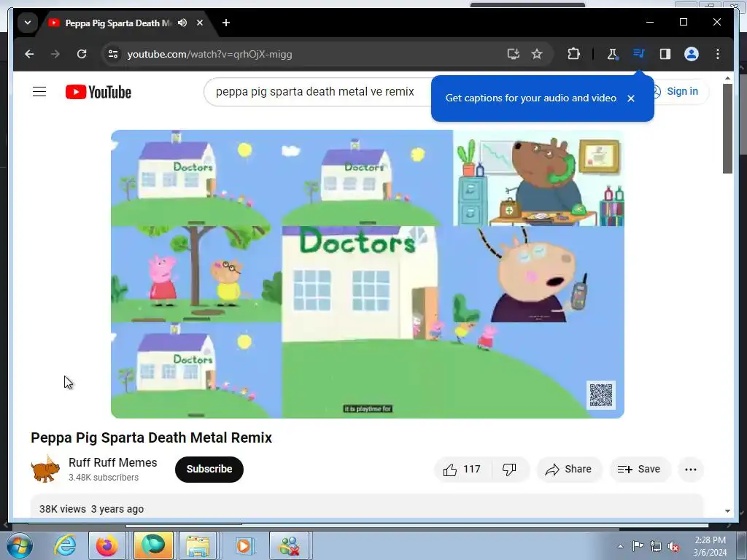Image resolution: width=747 pixels, height=560 pixels.
Task: Share this video
Action: 569,470
